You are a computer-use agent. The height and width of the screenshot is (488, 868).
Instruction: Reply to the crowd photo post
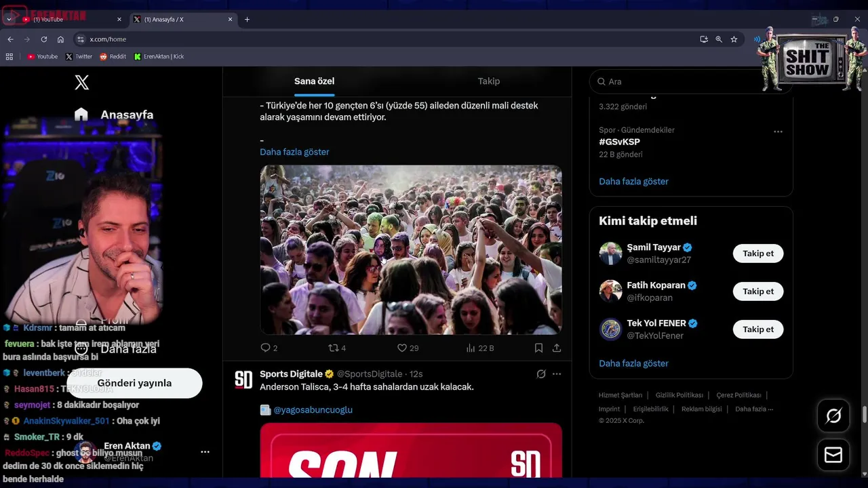[x=269, y=348]
